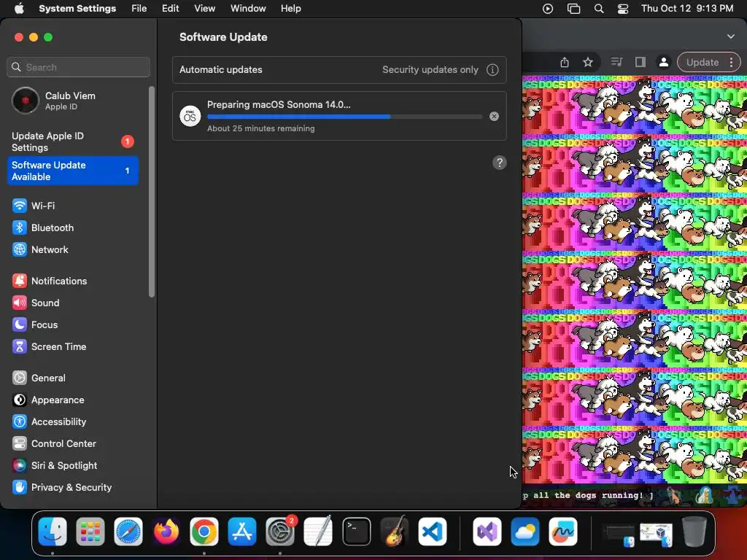Open TextEdit from the Dock

(318, 532)
